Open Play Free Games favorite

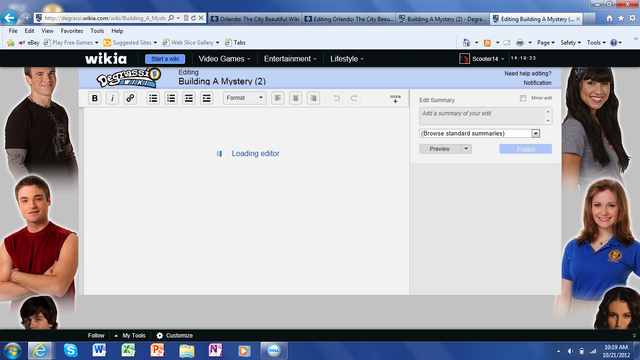70,42
